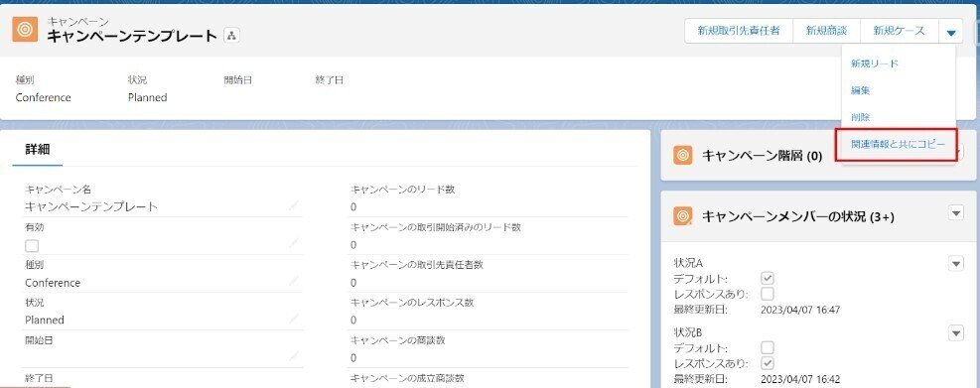Click the pencil icon for 種別 Conference
The image size is (980, 388).
(294, 281)
